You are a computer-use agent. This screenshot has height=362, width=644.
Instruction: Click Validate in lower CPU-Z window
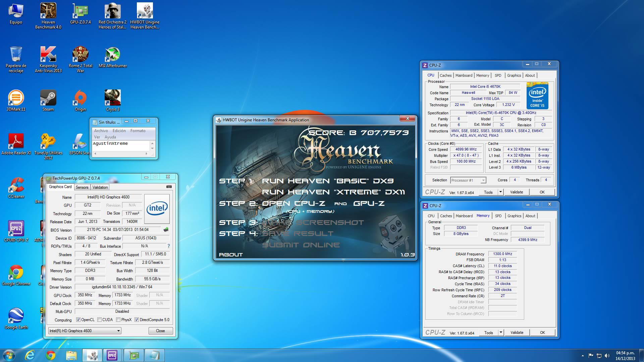click(517, 333)
